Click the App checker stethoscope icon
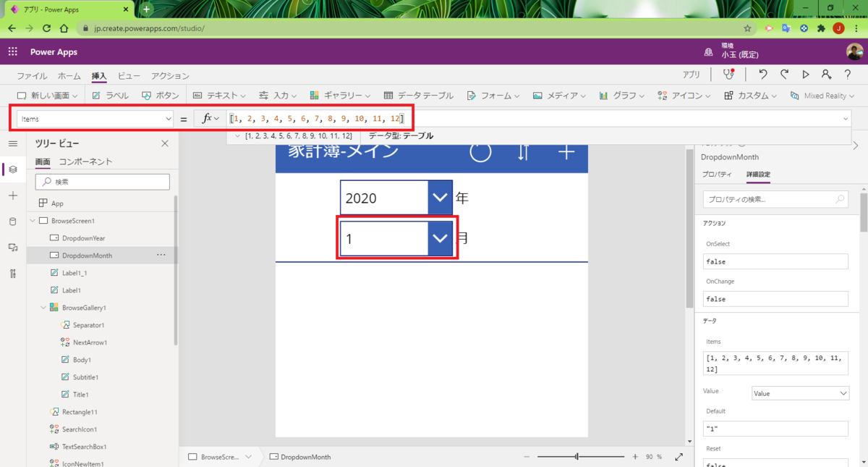The height and width of the screenshot is (467, 868). 727,75
